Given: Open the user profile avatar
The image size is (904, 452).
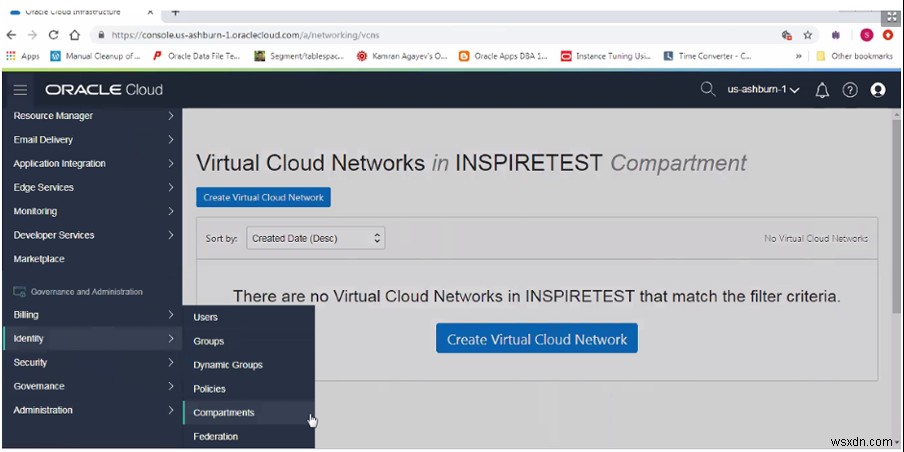Looking at the screenshot, I should (878, 90).
